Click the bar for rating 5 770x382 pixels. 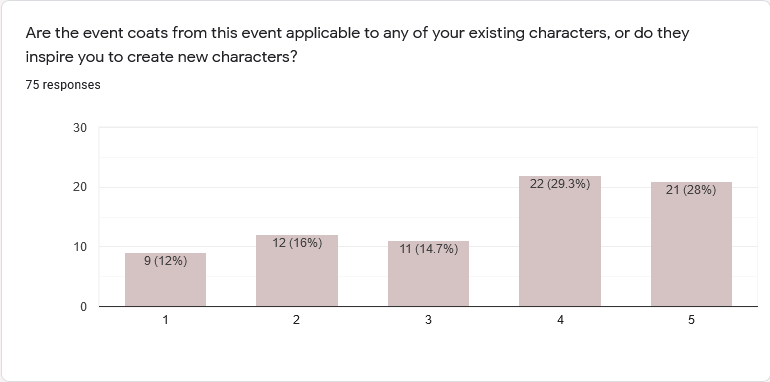(691, 244)
